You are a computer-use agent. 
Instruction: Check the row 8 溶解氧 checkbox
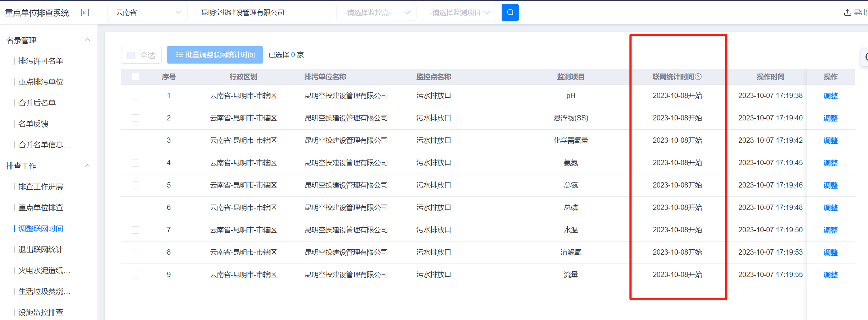pos(135,252)
